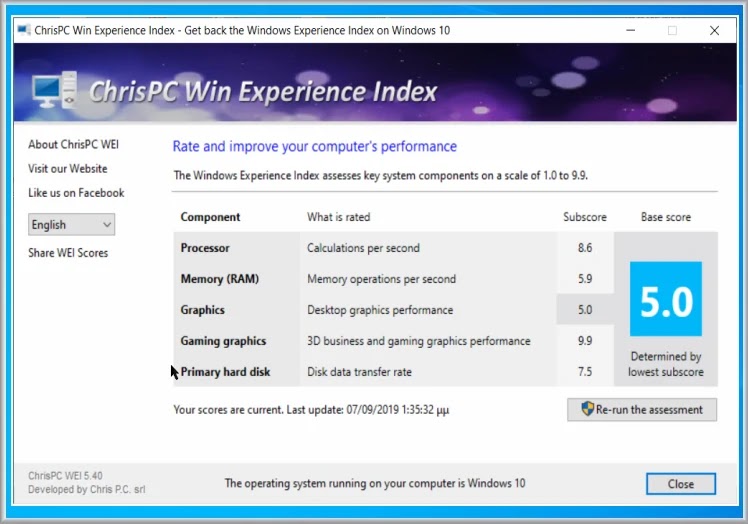Image resolution: width=748 pixels, height=524 pixels.
Task: Click 'Memory operations per second' text
Action: (x=382, y=279)
